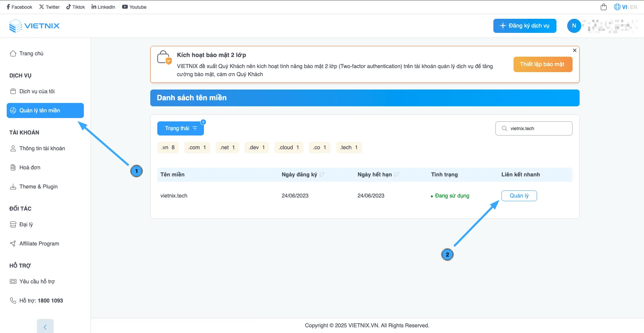
Task: Click the language globe icon
Action: click(x=617, y=7)
